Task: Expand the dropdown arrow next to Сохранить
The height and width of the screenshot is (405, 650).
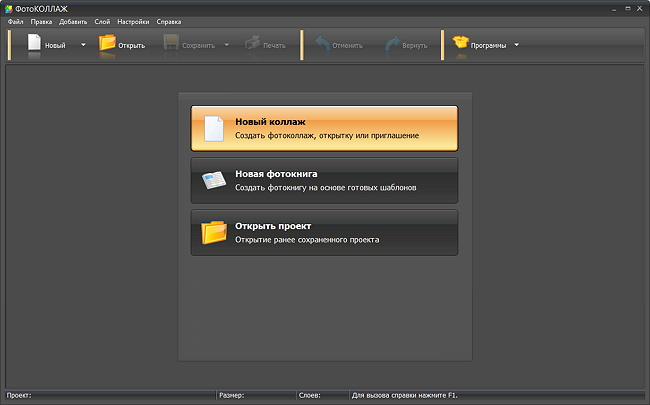Action: 227,45
